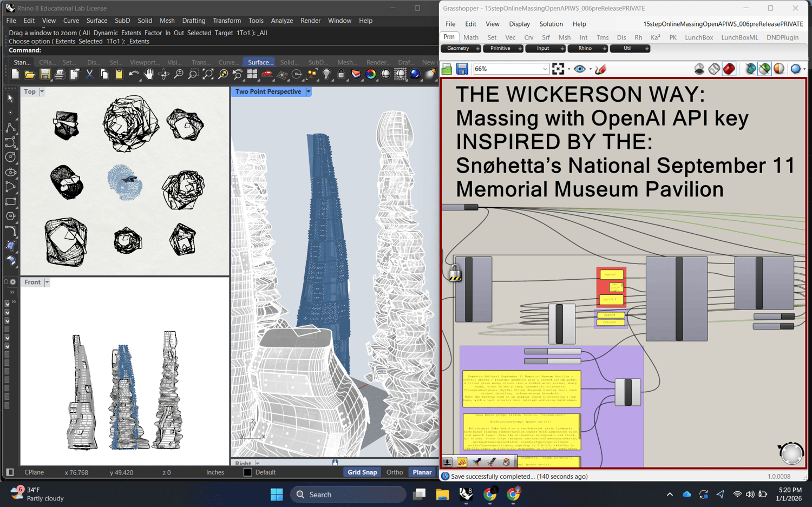Screen dimensions: 812x507
Task: Click the CPlane label in status bar
Action: pyautogui.click(x=34, y=472)
